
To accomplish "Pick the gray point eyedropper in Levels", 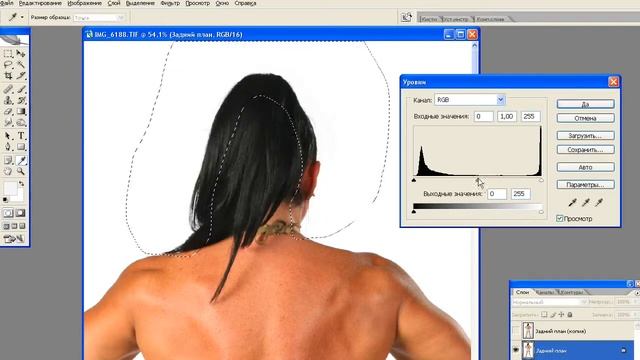I will click(586, 202).
